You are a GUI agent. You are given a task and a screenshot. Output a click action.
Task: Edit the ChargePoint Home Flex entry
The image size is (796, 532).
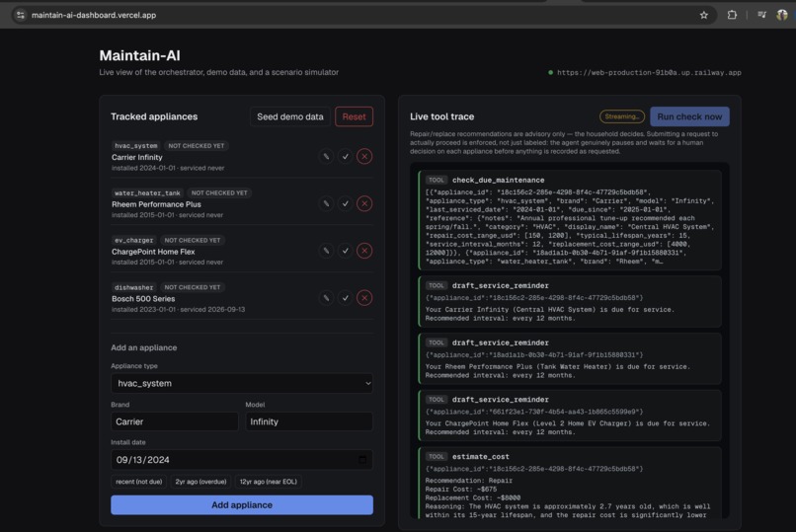click(326, 251)
